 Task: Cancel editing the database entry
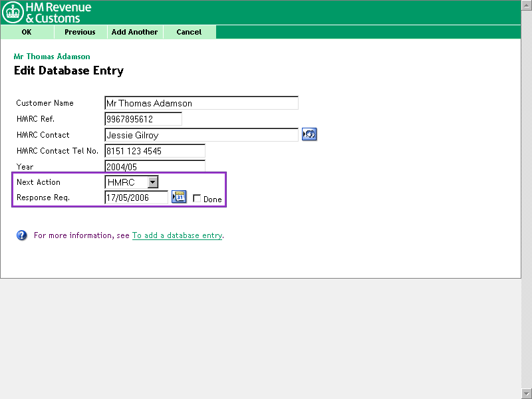pos(189,32)
